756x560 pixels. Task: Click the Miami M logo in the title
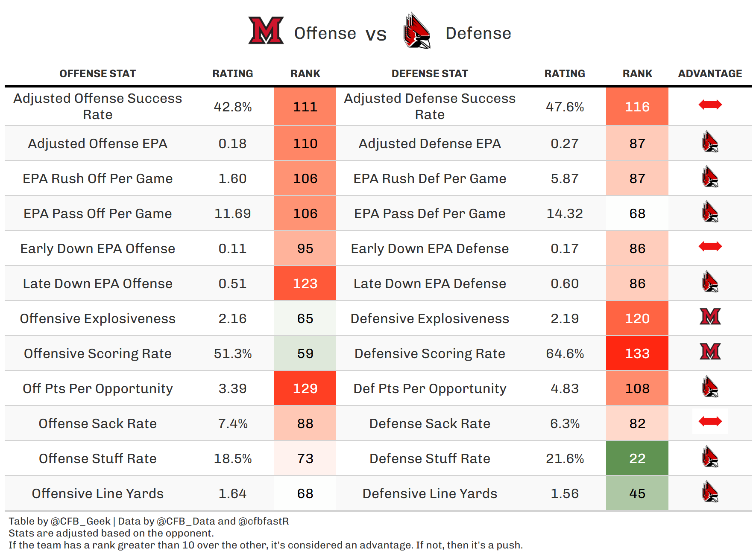click(266, 30)
